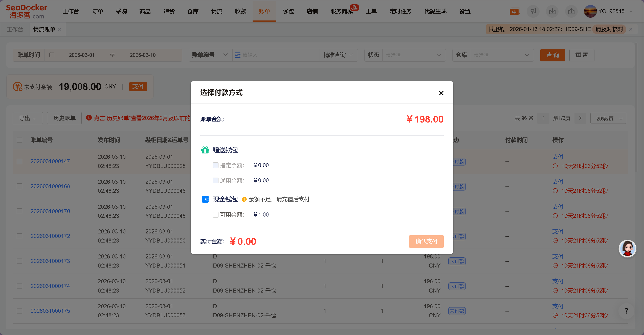644x335 pixels.
Task: Expand the 状态 status dropdown
Action: pos(414,55)
